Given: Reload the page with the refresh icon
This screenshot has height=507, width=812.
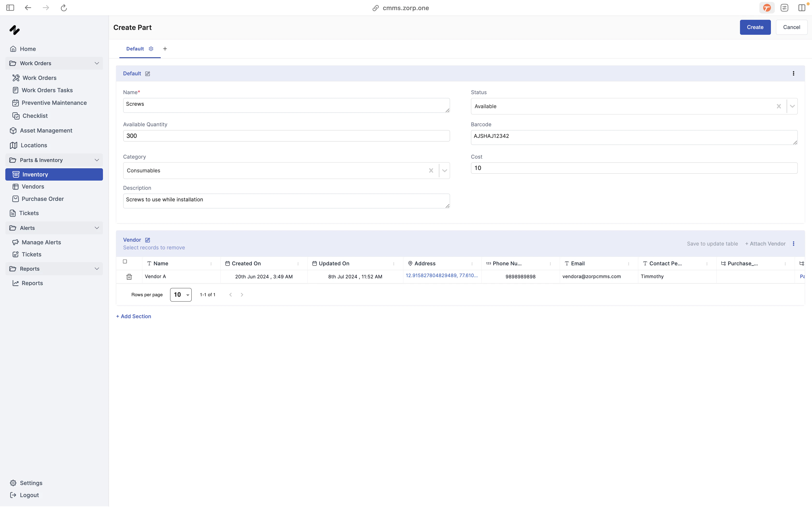Looking at the screenshot, I should (x=64, y=8).
